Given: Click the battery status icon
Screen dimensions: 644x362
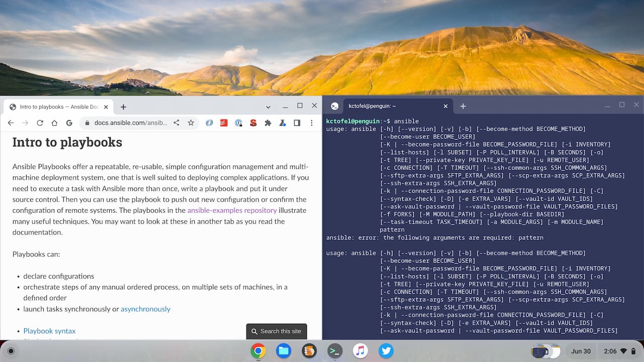Looking at the screenshot, I should pos(634,351).
